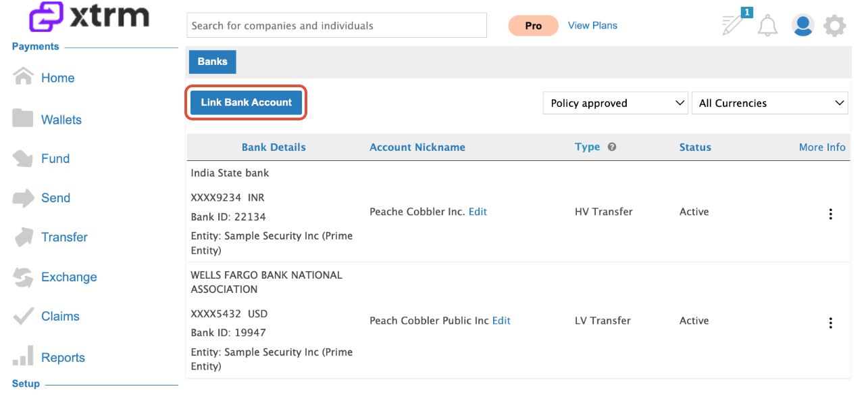Screen dimensions: 868x397
Task: Select the Fund icon in sidebar
Action: click(x=23, y=158)
